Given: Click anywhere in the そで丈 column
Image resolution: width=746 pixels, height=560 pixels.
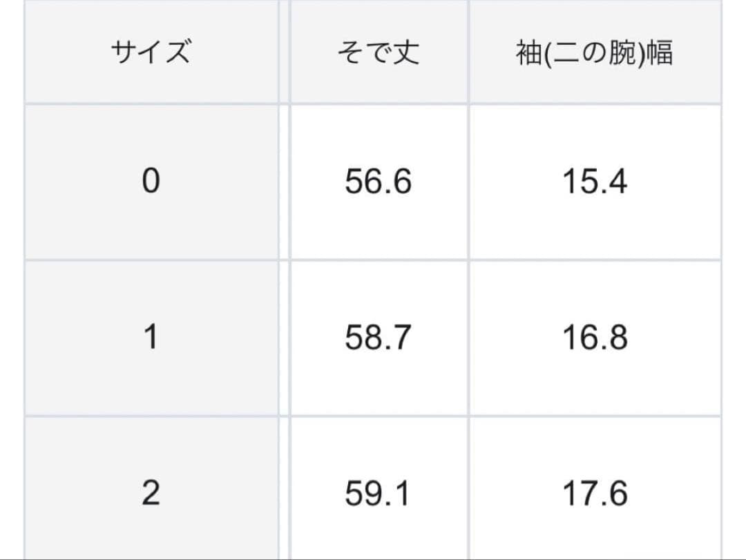Looking at the screenshot, I should click(378, 276).
